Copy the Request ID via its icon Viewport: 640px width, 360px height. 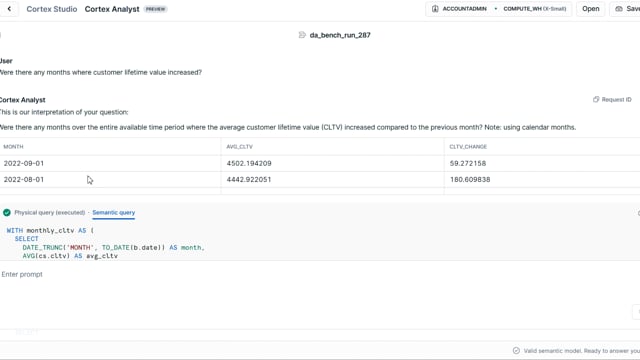coord(596,100)
